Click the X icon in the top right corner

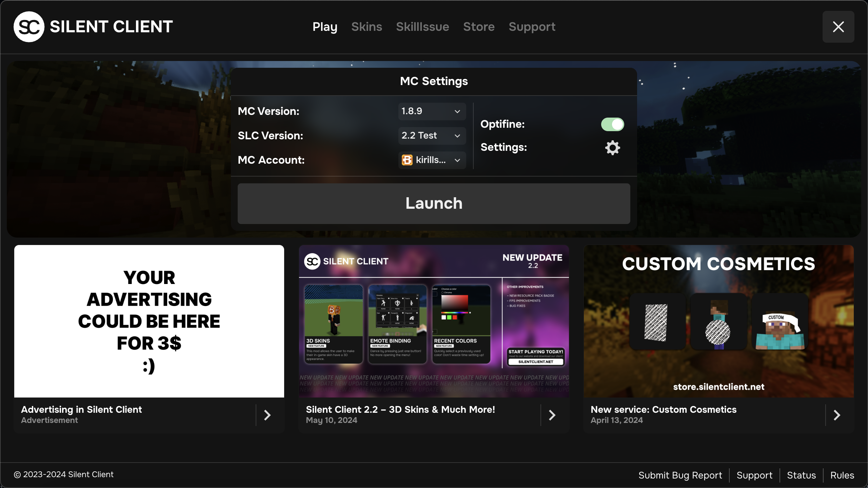pyautogui.click(x=838, y=26)
